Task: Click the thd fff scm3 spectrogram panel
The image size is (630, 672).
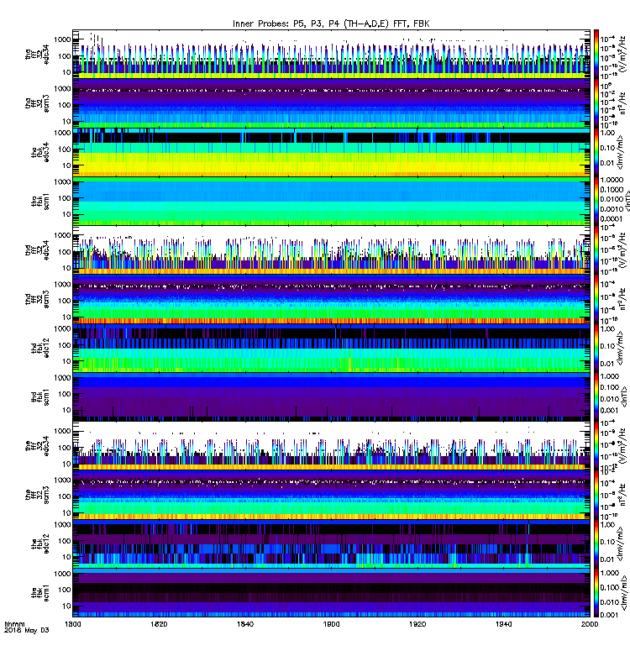Action: (x=331, y=299)
